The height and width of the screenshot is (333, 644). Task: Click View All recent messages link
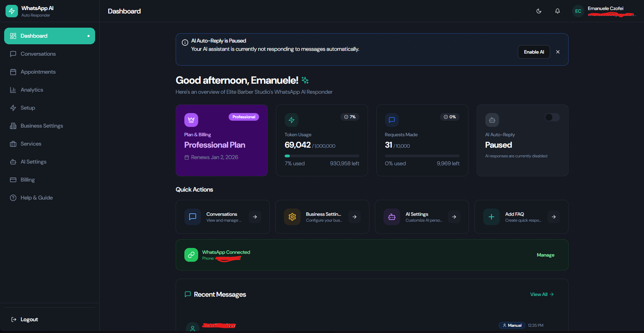[x=542, y=294]
